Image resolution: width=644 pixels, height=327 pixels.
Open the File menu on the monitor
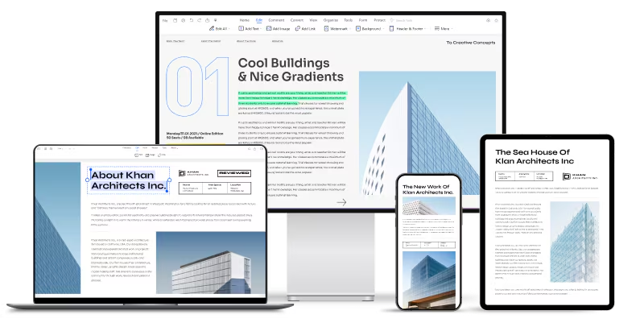point(165,21)
